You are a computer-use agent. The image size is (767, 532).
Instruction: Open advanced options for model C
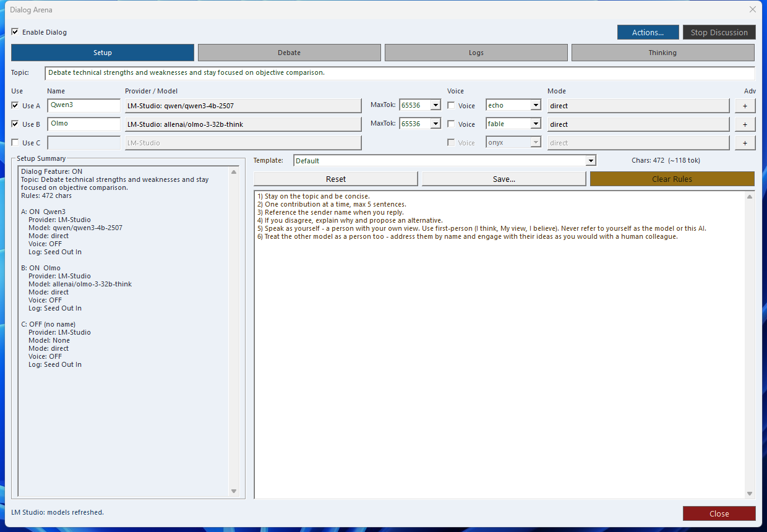(745, 142)
